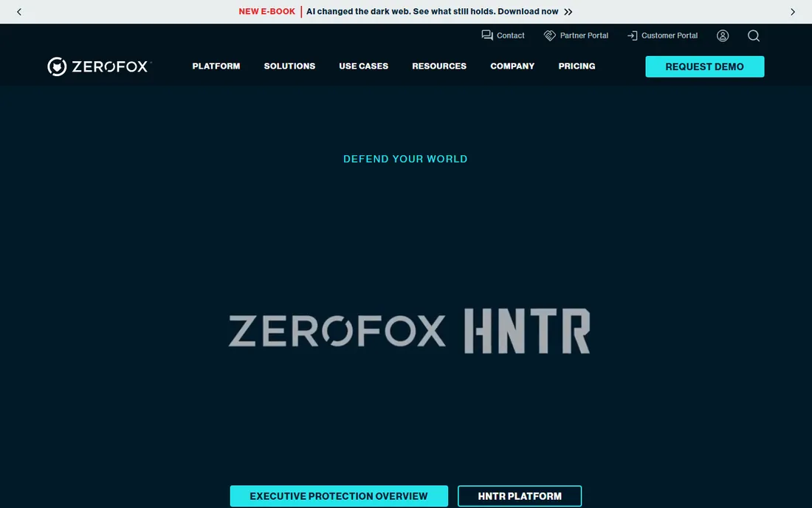Click the ZeroFox HNTR hero graphic
812x508 pixels.
point(409,331)
